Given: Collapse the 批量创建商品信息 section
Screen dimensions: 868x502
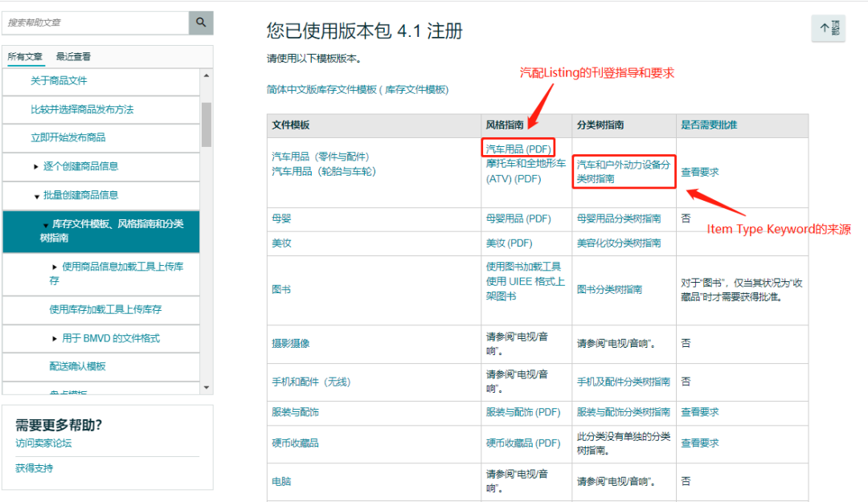Looking at the screenshot, I should 36,195.
